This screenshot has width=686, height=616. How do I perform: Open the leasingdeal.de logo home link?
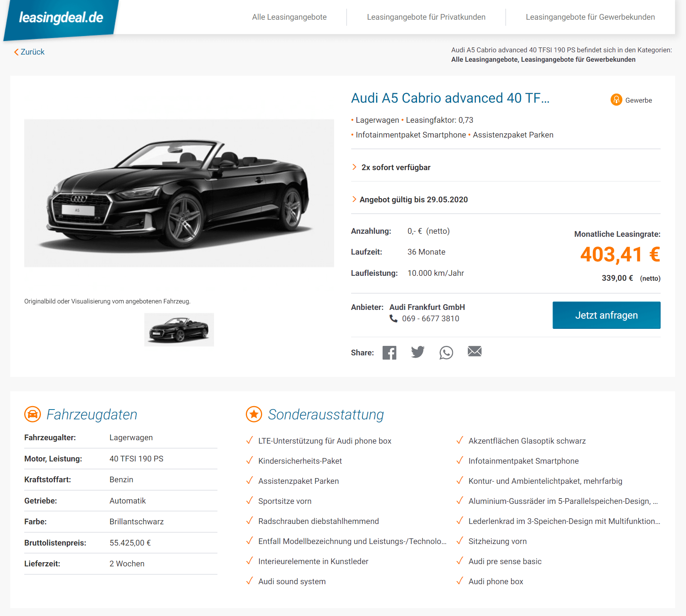coord(61,18)
